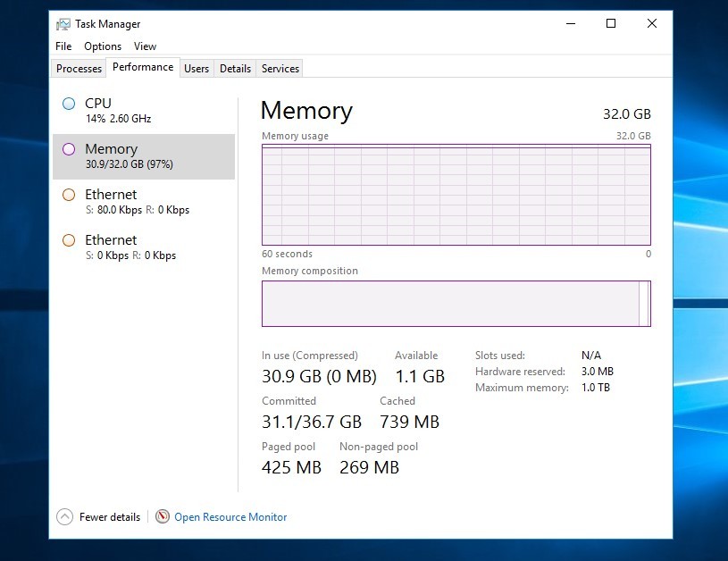The width and height of the screenshot is (728, 561).
Task: Click the Non-paged pool value 269 MB
Action: click(369, 467)
